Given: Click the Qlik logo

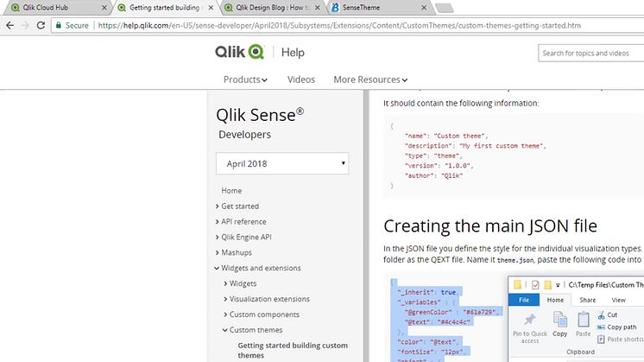Looking at the screenshot, I should [x=239, y=52].
